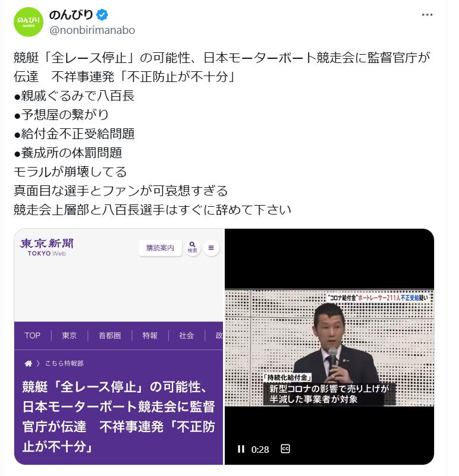Image resolution: width=459 pixels, height=476 pixels.
Task: Open the 競艇「全レース停止」article headline image
Action: 119,346
